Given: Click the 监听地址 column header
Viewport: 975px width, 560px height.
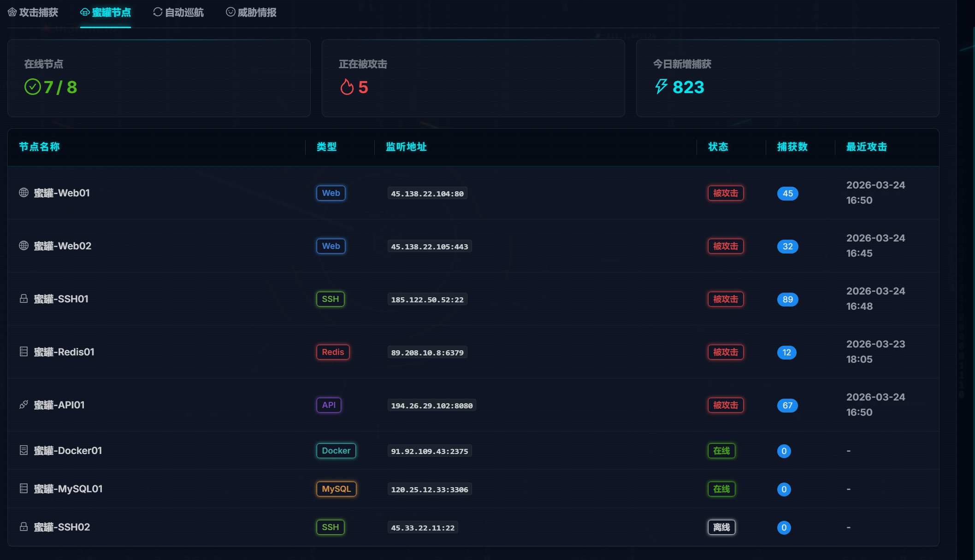Looking at the screenshot, I should tap(406, 147).
